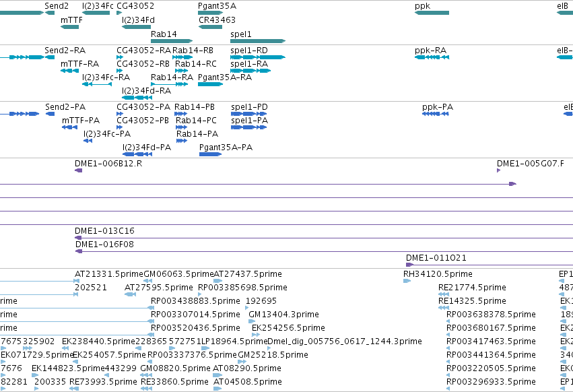This screenshot has height=392, width=573.
Task: Select the spel1 gene feature
Action: point(258,41)
